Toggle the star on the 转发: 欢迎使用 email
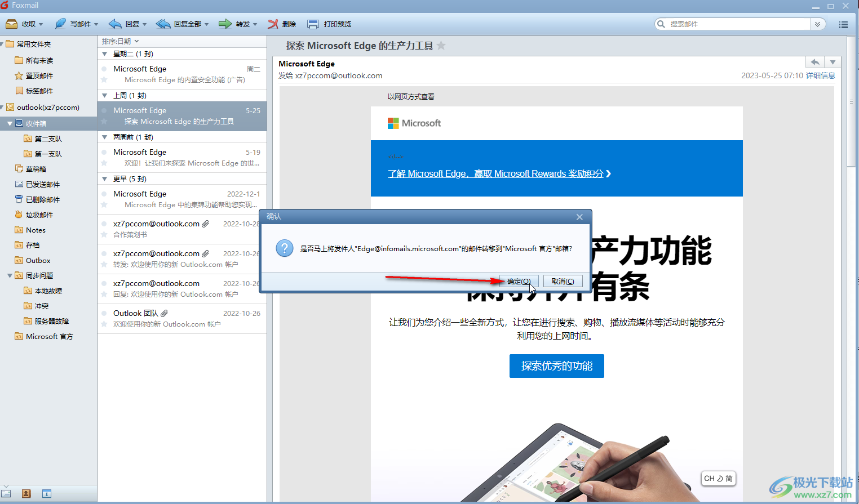Viewport: 859px width, 504px height. pos(104,265)
